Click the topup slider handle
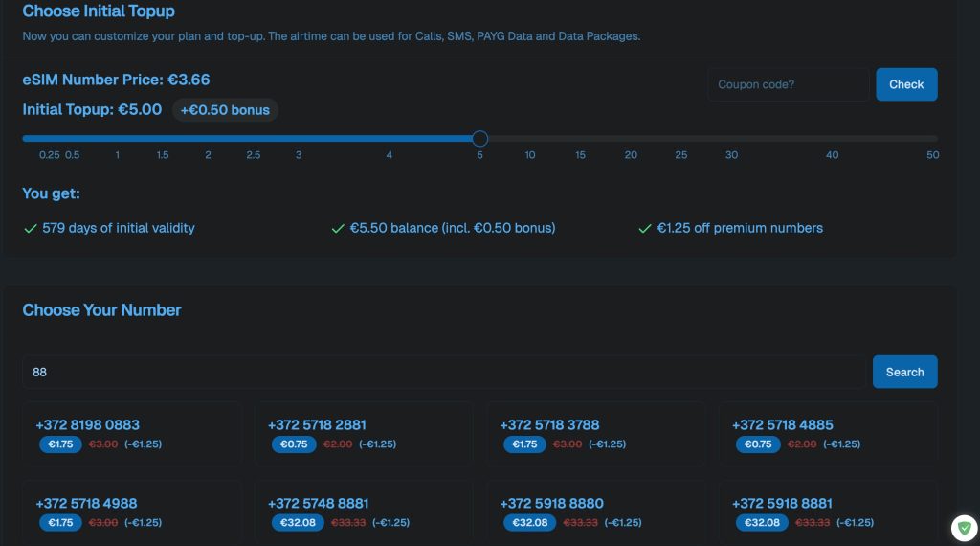This screenshot has width=980, height=546. click(x=480, y=139)
